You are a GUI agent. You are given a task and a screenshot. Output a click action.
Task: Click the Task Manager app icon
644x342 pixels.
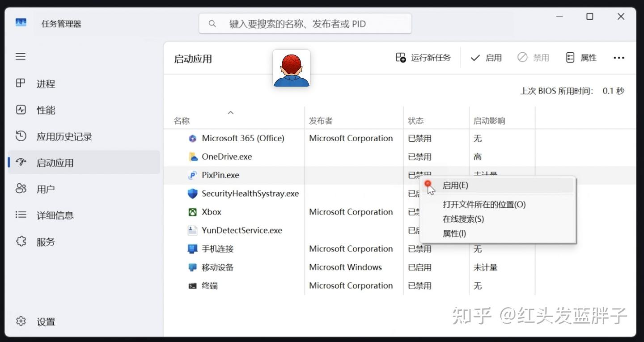(21, 22)
